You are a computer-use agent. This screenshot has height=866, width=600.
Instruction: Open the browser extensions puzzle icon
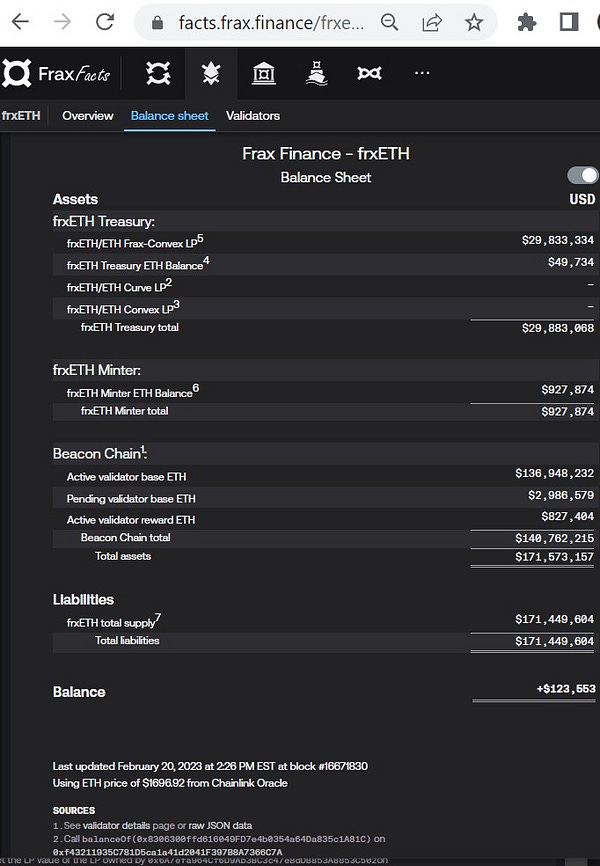coord(527,22)
